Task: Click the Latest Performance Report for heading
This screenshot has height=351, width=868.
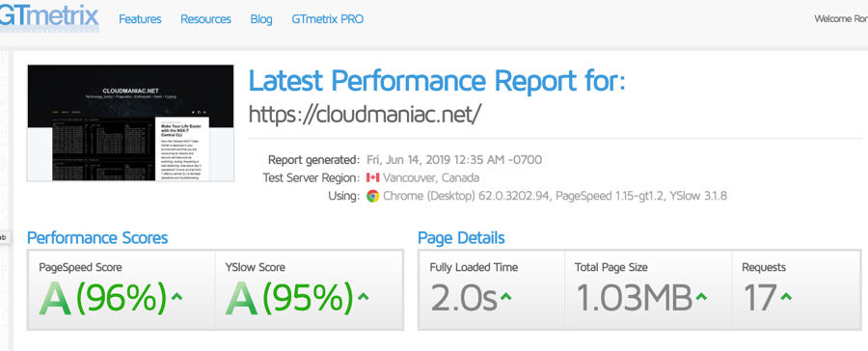Action: [x=437, y=81]
